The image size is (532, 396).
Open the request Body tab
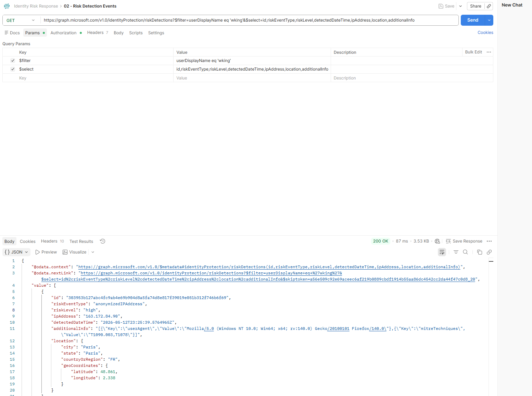pos(118,33)
